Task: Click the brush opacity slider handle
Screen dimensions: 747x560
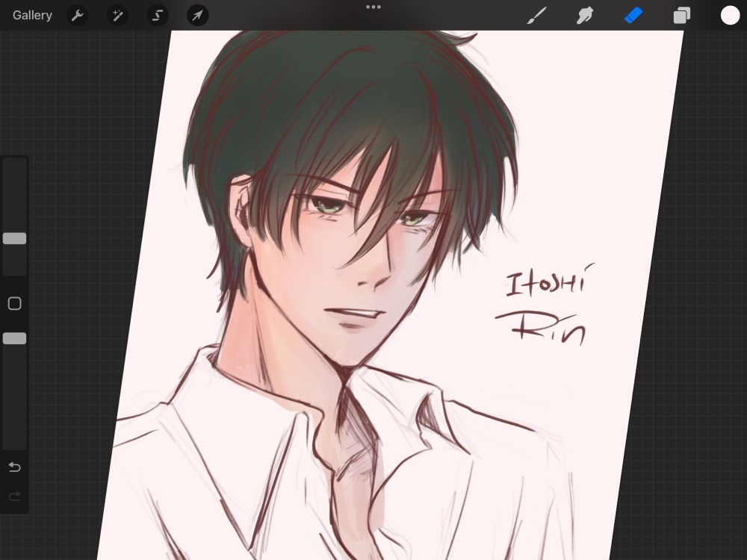Action: (15, 338)
